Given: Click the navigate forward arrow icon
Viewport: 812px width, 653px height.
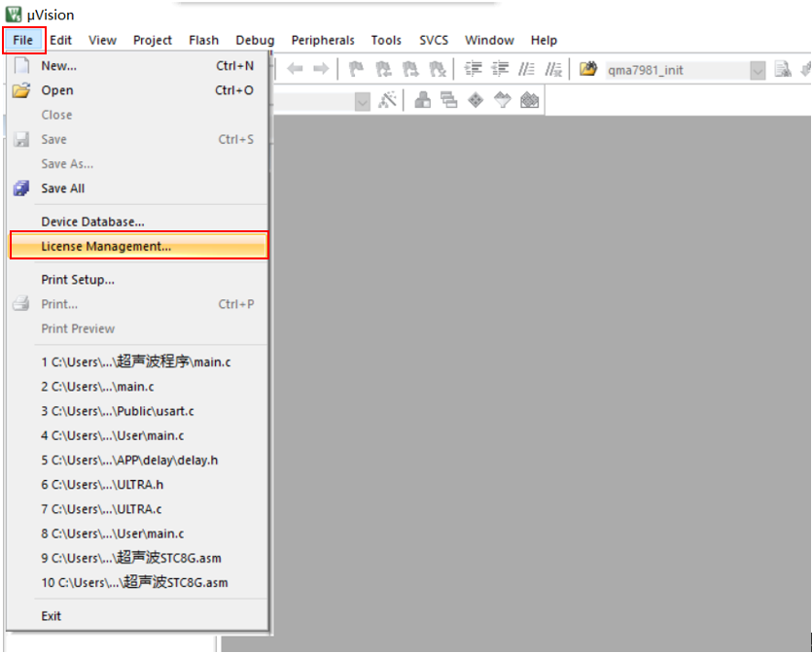Looking at the screenshot, I should [x=321, y=68].
